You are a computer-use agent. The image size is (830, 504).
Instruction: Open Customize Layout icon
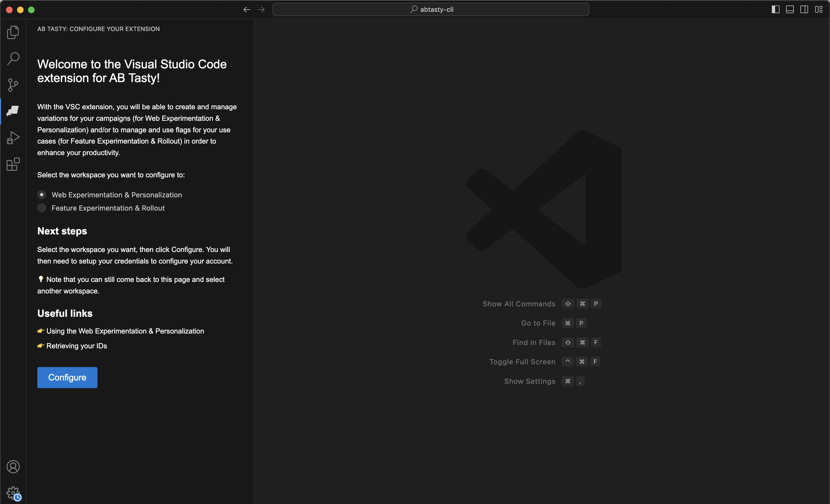(x=818, y=9)
